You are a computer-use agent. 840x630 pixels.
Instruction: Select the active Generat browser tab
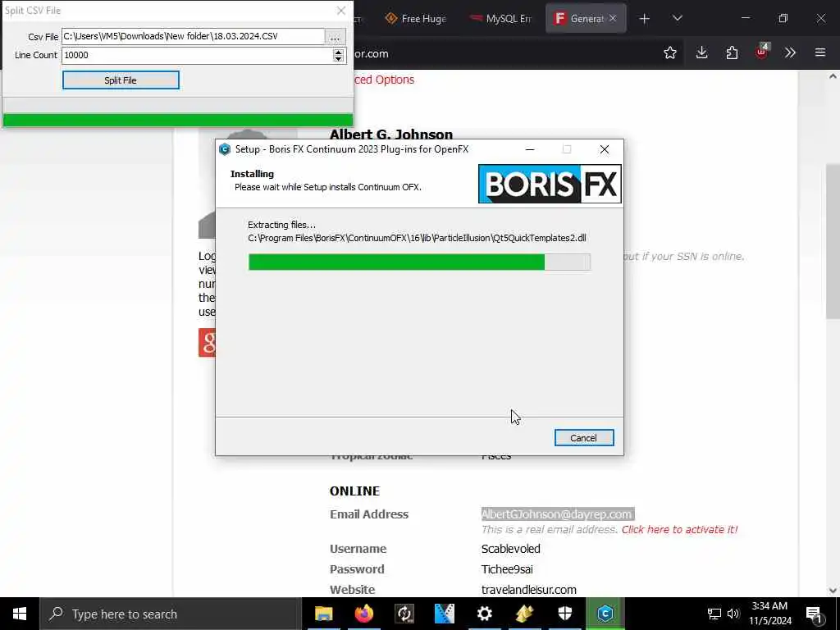point(580,19)
